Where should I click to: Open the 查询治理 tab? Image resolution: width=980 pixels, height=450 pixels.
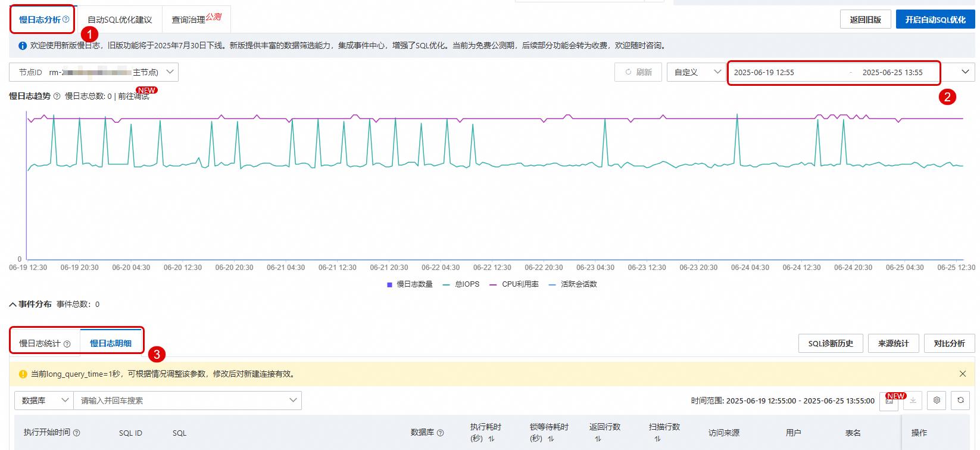[196, 20]
